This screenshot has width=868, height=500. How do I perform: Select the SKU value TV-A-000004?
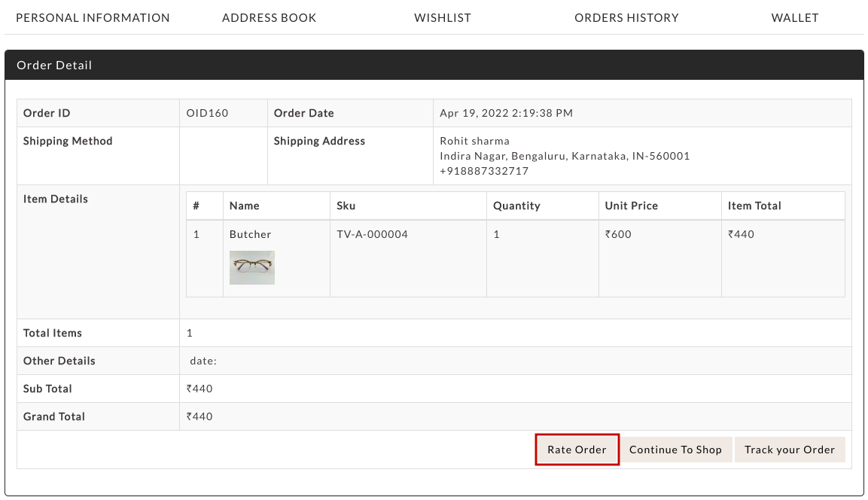tap(372, 234)
